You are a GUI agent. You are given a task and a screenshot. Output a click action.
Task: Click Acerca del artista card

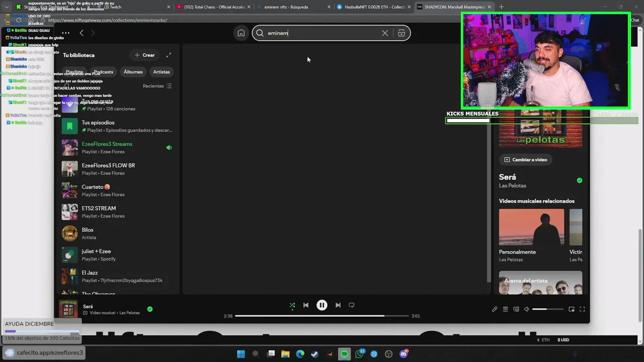coord(540,283)
